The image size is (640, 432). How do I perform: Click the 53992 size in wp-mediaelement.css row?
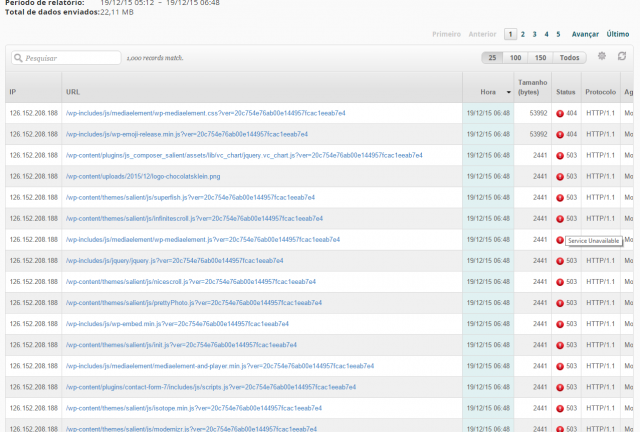538,113
